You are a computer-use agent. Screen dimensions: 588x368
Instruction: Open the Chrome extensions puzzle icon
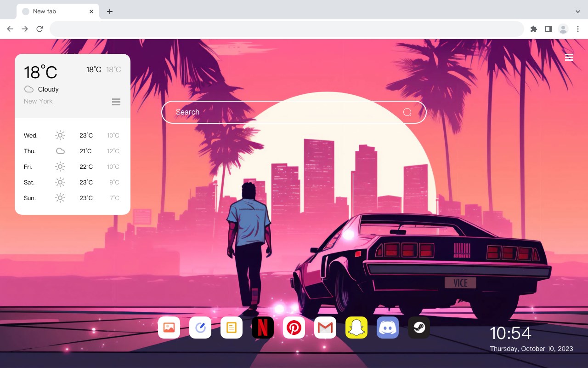pyautogui.click(x=533, y=29)
